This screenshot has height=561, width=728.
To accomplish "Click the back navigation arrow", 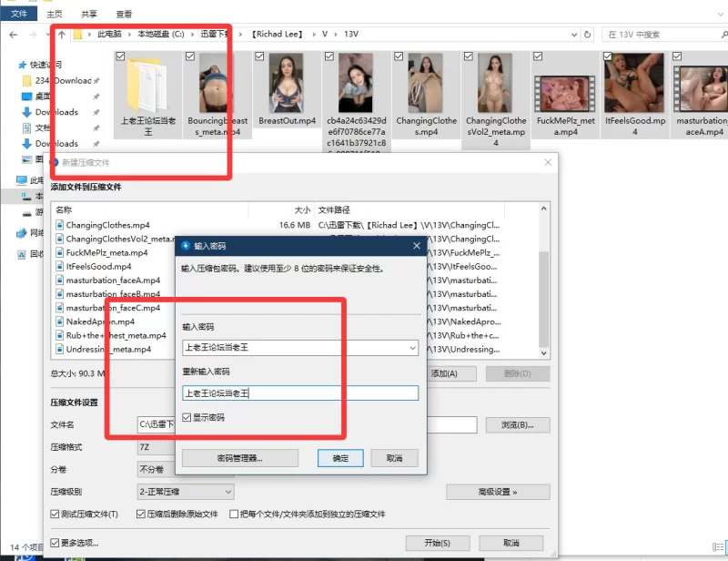I will coord(13,35).
